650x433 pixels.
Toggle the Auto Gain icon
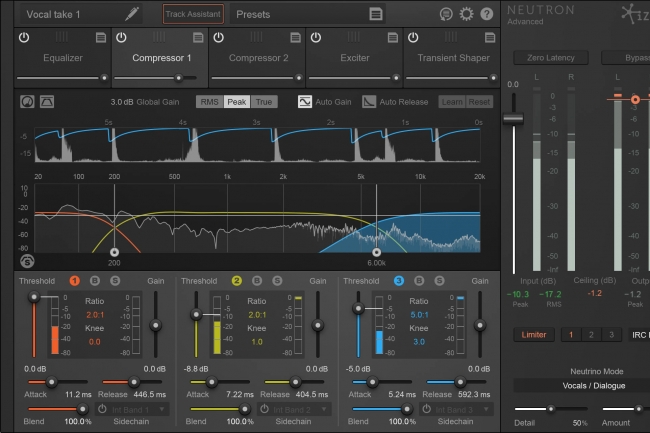tap(305, 102)
